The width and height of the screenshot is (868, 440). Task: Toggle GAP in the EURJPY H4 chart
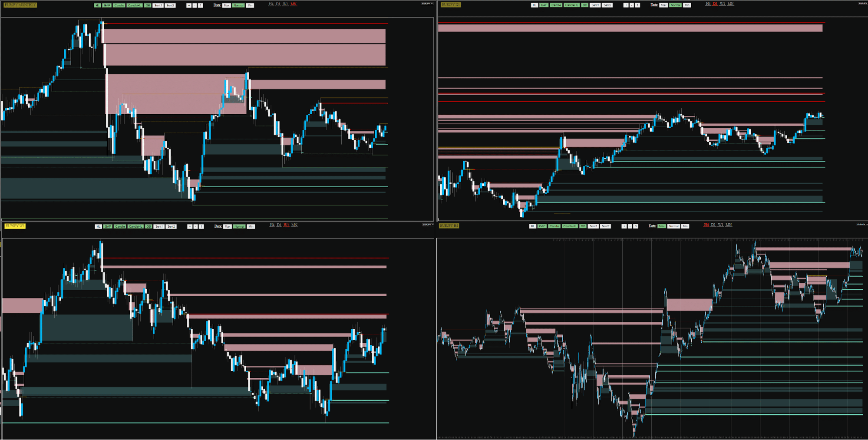point(542,226)
